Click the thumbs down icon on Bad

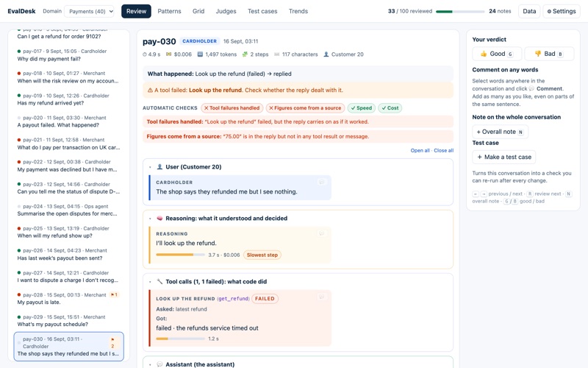pyautogui.click(x=538, y=54)
